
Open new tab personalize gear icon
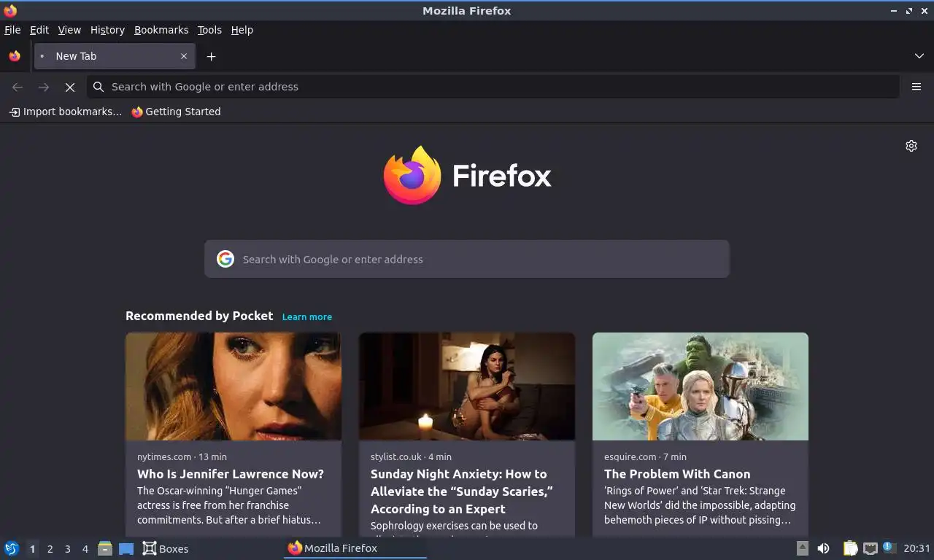911,146
